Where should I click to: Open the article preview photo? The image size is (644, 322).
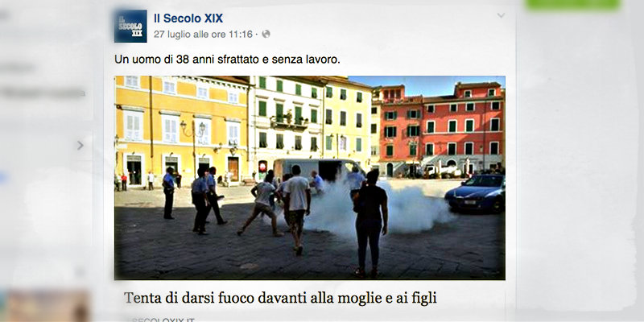point(310,178)
